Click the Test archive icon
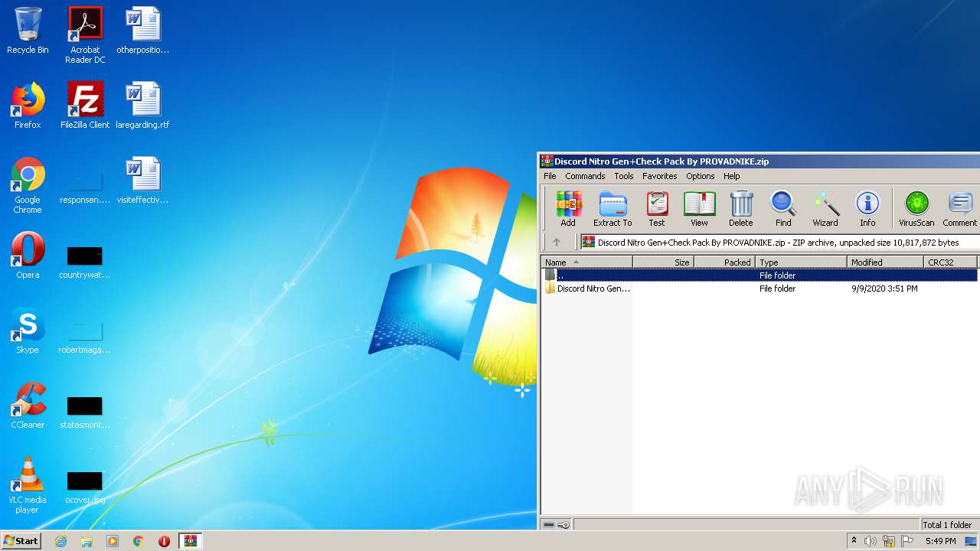 657,209
